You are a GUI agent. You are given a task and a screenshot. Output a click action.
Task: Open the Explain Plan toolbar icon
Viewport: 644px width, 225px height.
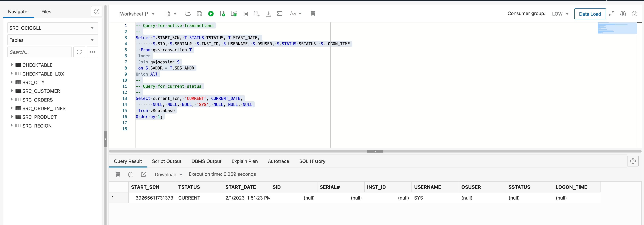pos(245,14)
